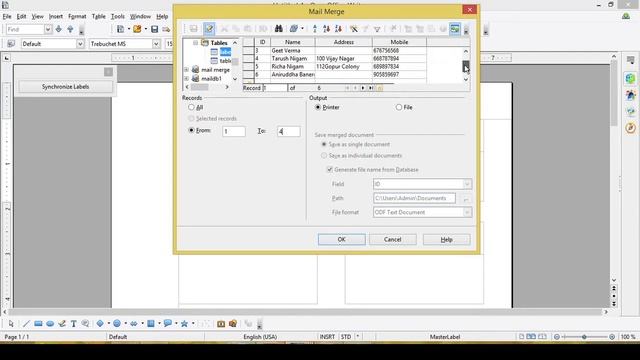Select the Line drawing tool
Viewport: 640px width, 360px height.
pos(26,324)
